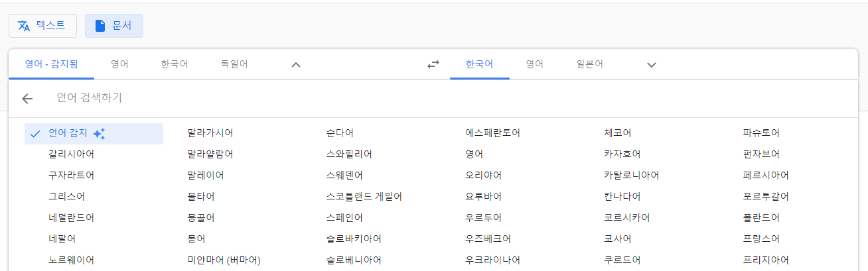Click the back arrow beside language search
868x271 pixels.
27,99
